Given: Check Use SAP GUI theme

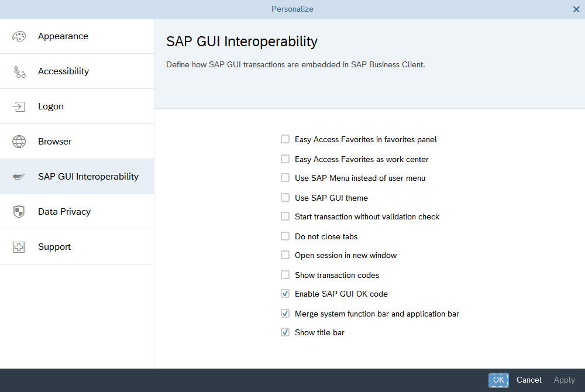Looking at the screenshot, I should (x=285, y=198).
